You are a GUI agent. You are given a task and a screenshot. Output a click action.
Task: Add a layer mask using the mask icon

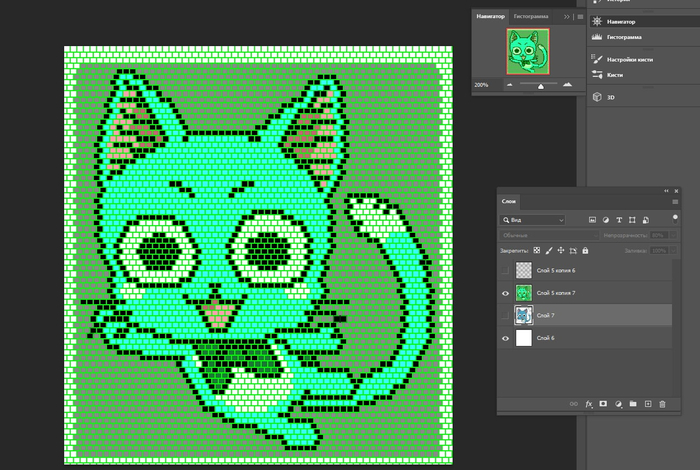603,403
